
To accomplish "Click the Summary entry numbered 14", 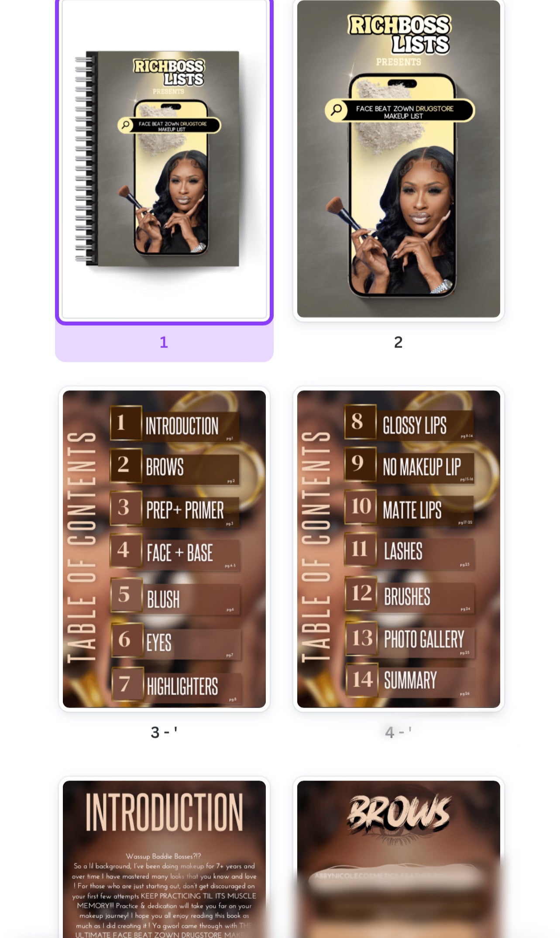I will click(x=410, y=680).
